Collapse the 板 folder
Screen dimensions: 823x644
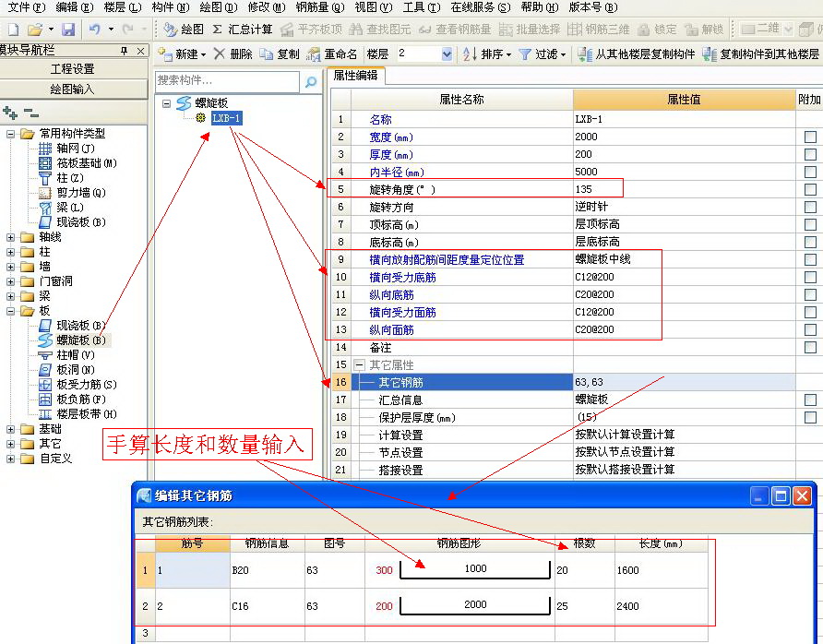[x=10, y=311]
